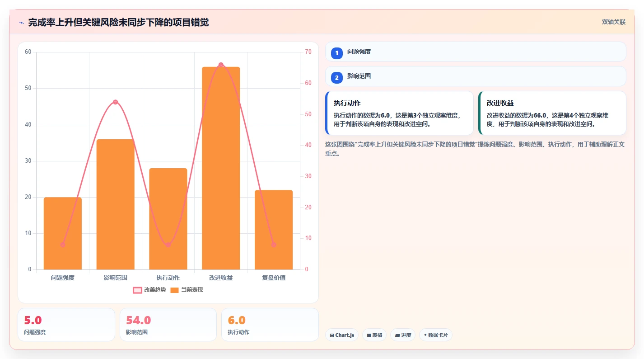Toggle the 改善趋势 legend swatch
644x359 pixels.
tap(137, 290)
